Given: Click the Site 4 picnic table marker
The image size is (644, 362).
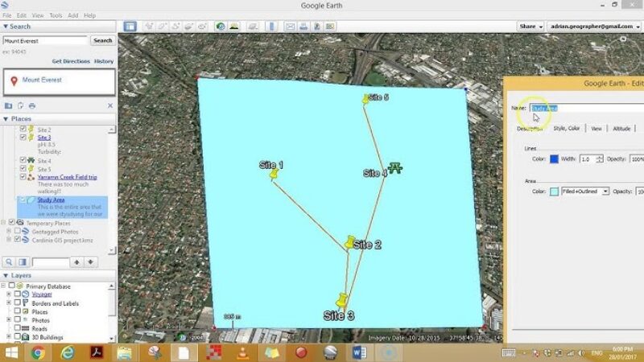Looking at the screenshot, I should [x=395, y=168].
